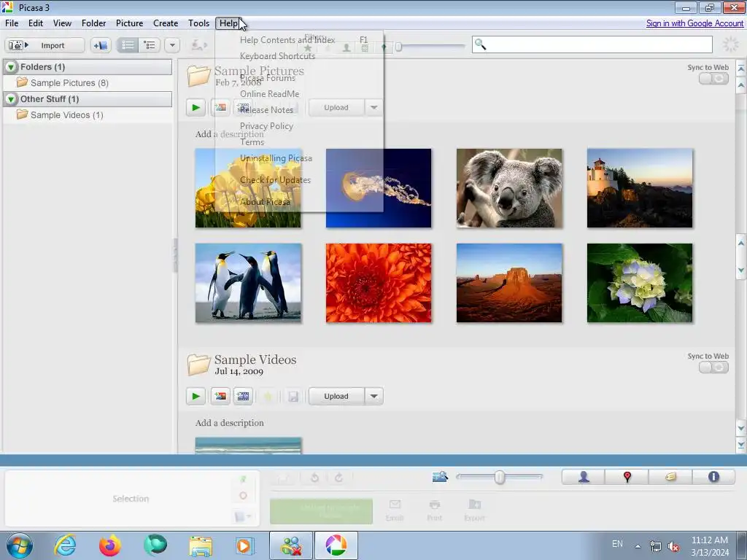Click inside the search input field
Screen dimensions: 747x560
coord(592,44)
